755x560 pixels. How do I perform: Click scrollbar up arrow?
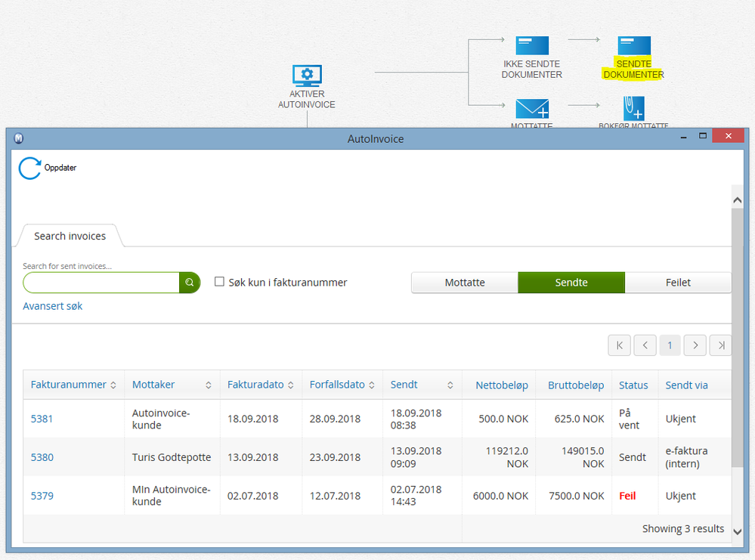point(737,200)
